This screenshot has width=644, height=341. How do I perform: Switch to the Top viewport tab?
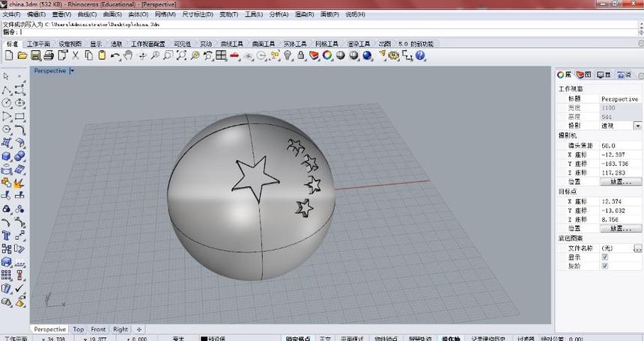79,329
